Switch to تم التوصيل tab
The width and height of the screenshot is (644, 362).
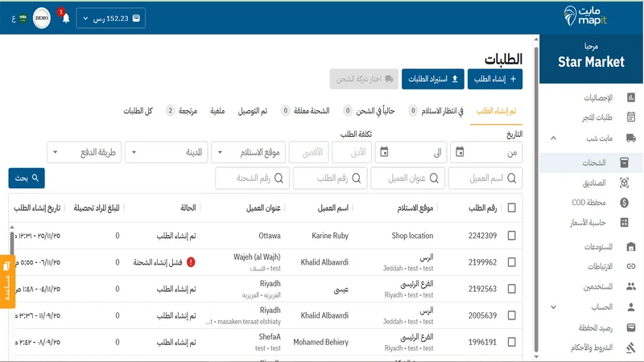coord(253,111)
